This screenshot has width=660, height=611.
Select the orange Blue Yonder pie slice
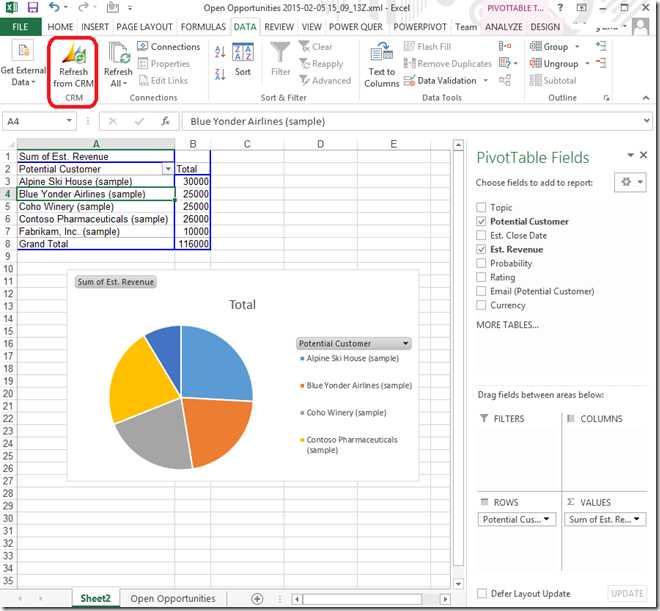[x=219, y=429]
